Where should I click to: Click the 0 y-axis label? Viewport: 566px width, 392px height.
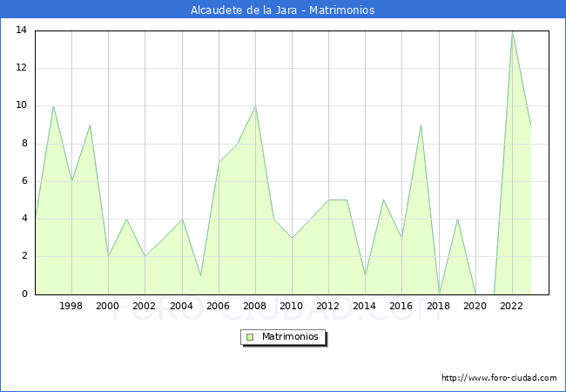click(24, 294)
